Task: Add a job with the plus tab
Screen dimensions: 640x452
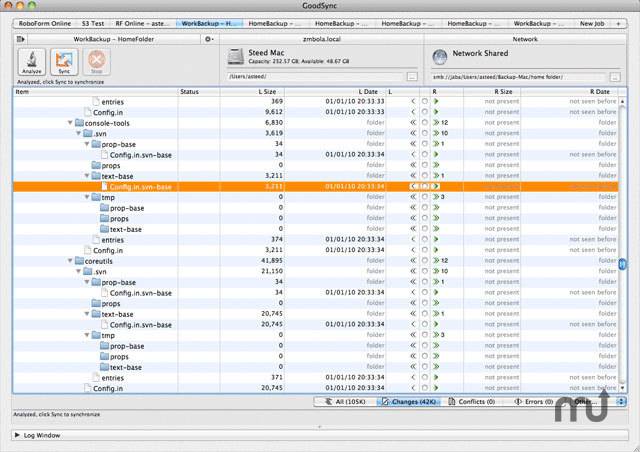Action: [618, 24]
